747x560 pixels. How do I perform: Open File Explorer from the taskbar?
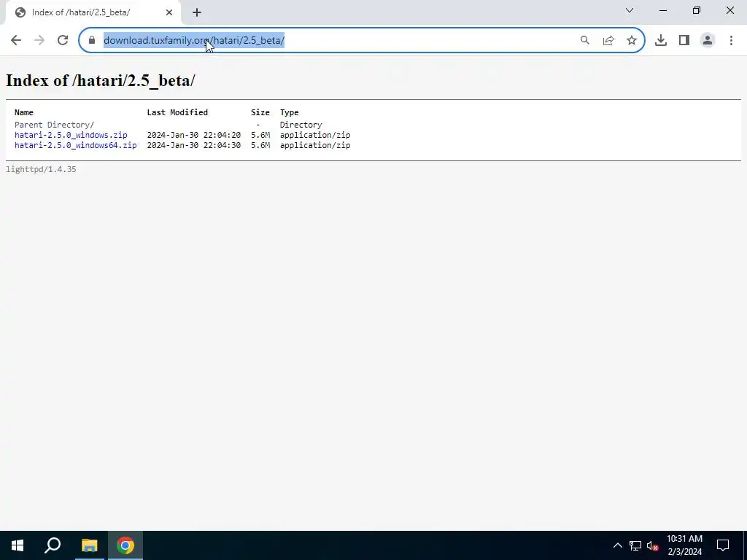pyautogui.click(x=89, y=545)
